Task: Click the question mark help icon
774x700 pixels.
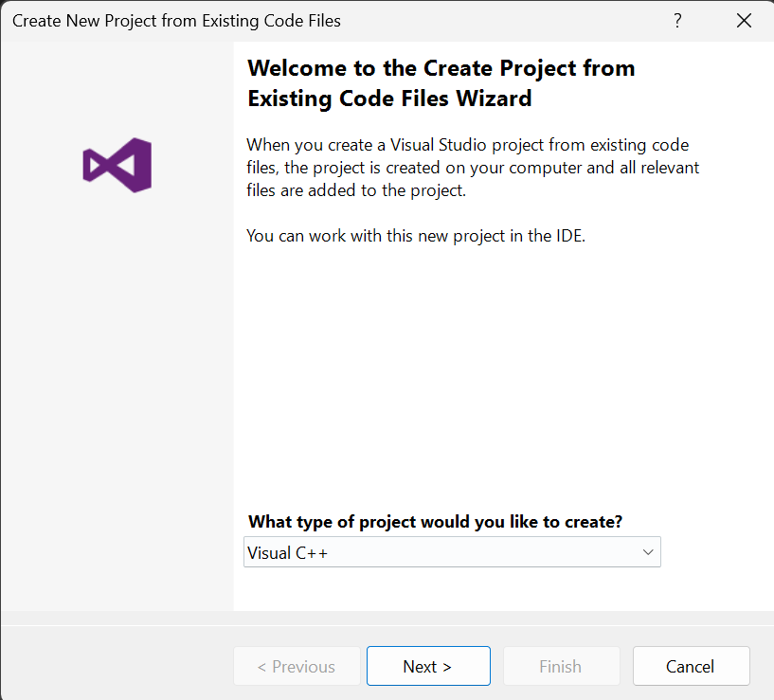Action: 677,21
